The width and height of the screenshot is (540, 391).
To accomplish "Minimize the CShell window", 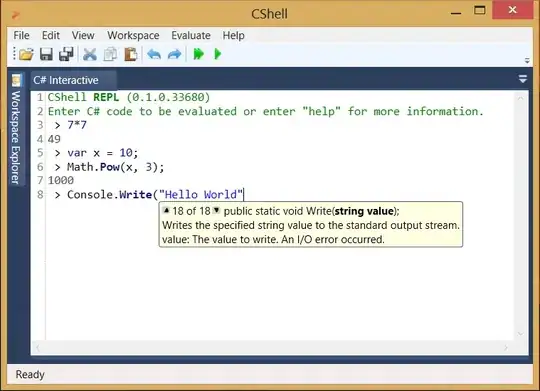I will [x=456, y=13].
